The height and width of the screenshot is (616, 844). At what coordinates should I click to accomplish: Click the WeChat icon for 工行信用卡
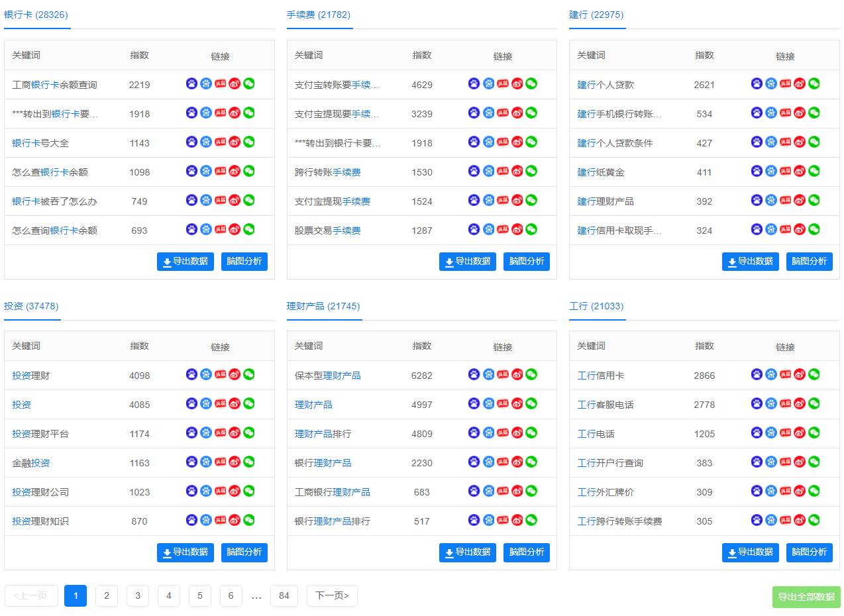point(814,374)
